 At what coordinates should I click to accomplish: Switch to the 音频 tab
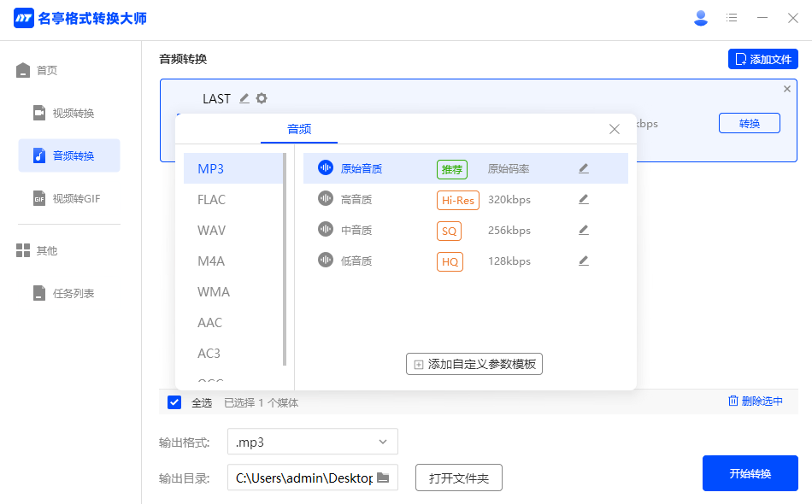point(299,130)
